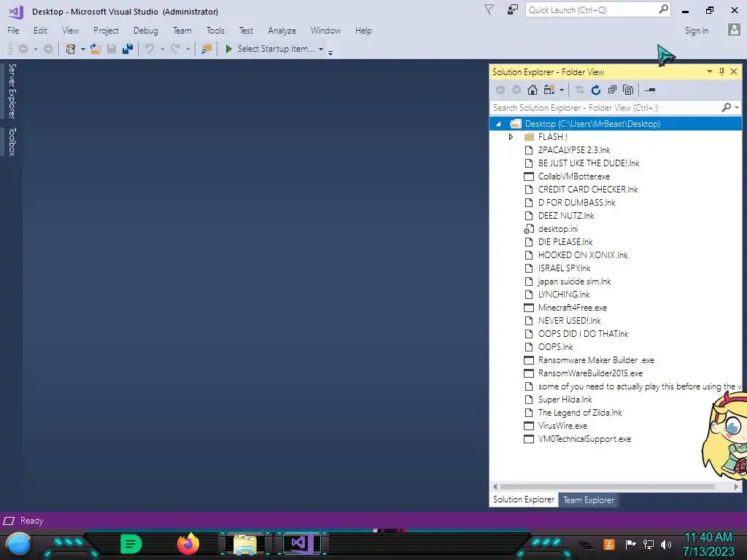This screenshot has height=560, width=747.
Task: Open the Debug menu
Action: point(146,31)
